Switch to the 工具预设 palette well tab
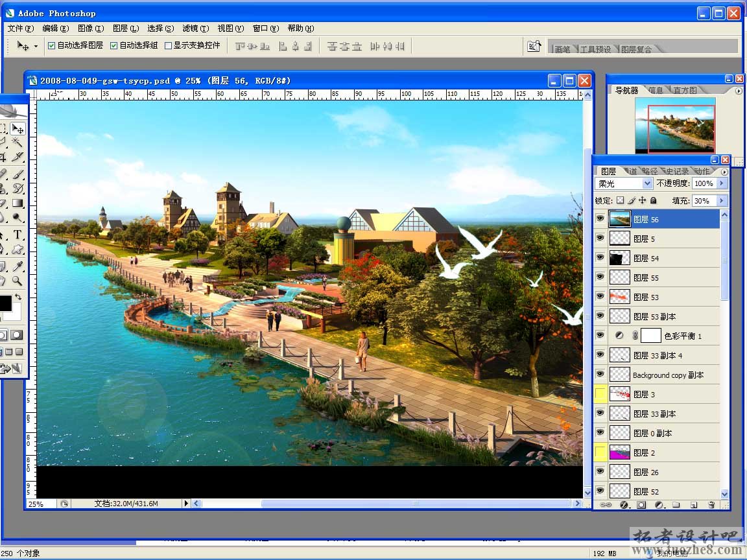This screenshot has height=560, width=747. coord(595,49)
